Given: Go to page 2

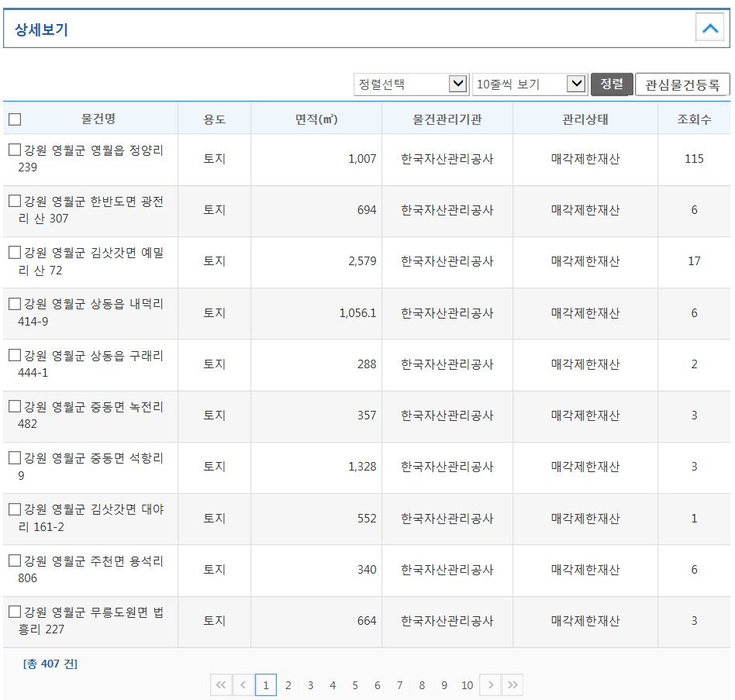Looking at the screenshot, I should click(x=288, y=685).
